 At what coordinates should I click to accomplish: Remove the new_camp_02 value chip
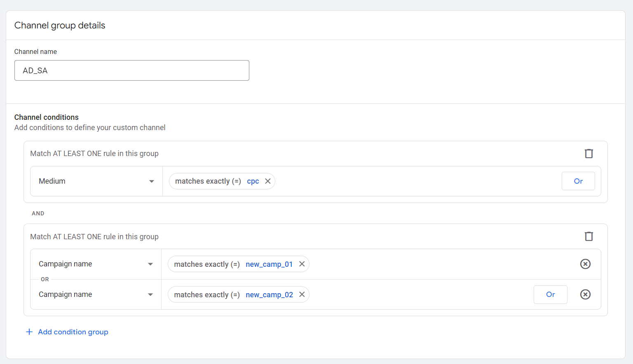tap(302, 294)
